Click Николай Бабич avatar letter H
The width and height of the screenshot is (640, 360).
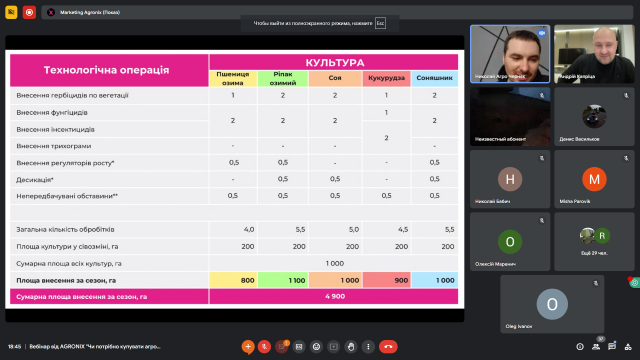pos(510,179)
